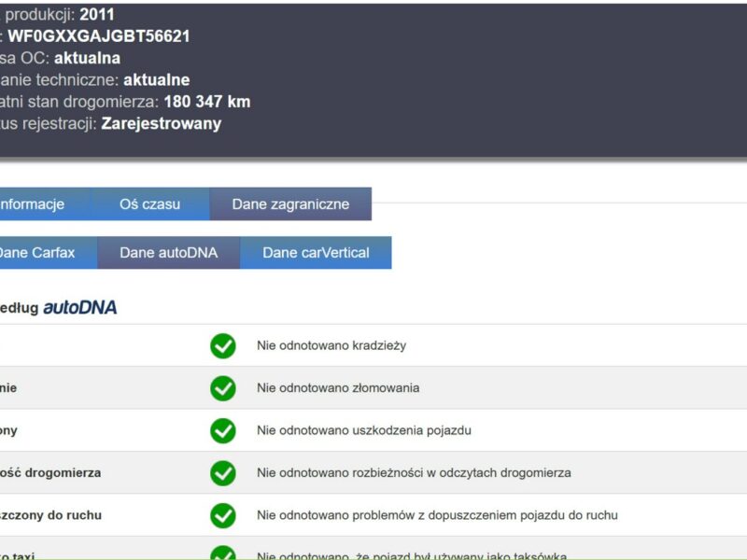Switch to Dane zagraniczne tab
The image size is (747, 560).
pos(290,204)
